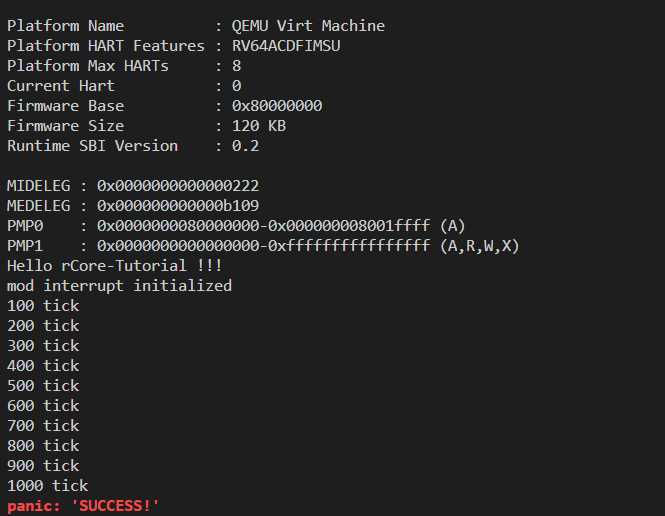
Task: Click the Firmware Size value 120 KB
Action: pyautogui.click(x=258, y=126)
